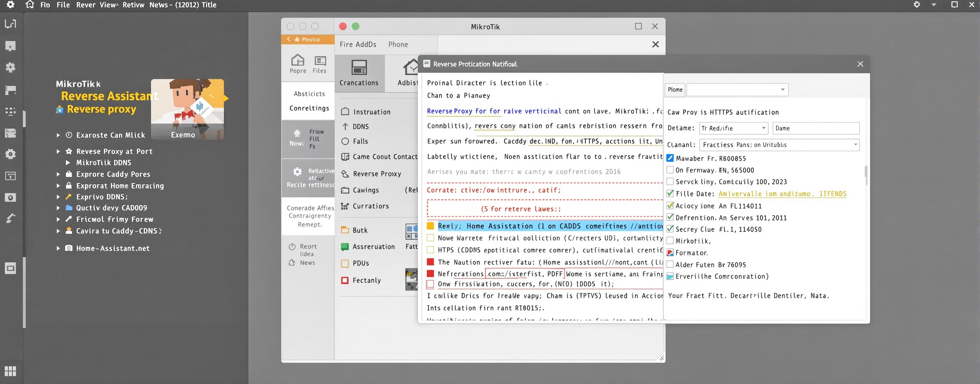Click the Instruation list icon
980x384 pixels.
point(345,111)
